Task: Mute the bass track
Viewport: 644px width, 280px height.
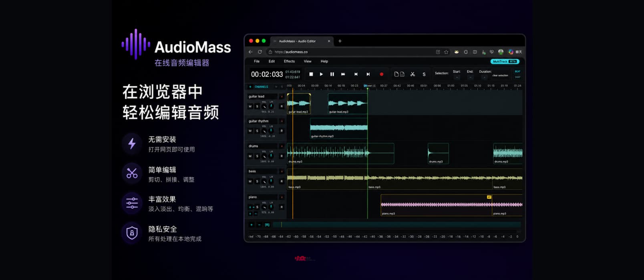Action: click(x=250, y=181)
